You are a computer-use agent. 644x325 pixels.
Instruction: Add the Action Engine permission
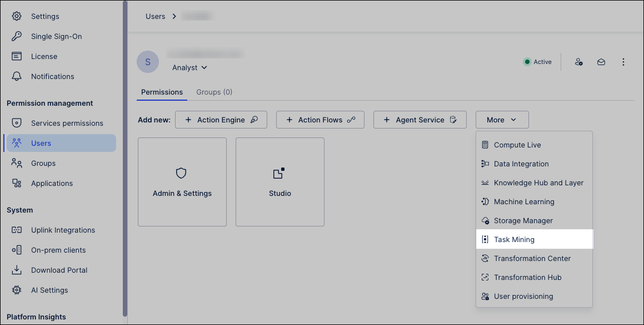coord(221,119)
